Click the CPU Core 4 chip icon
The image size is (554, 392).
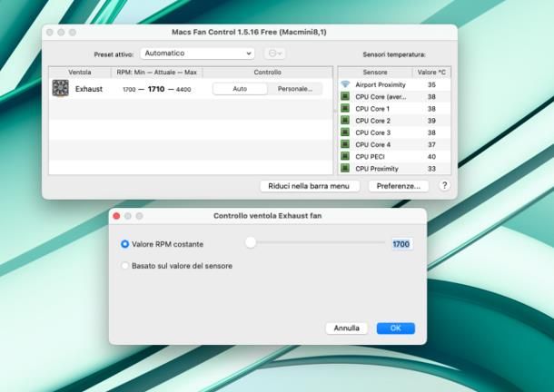(x=345, y=144)
